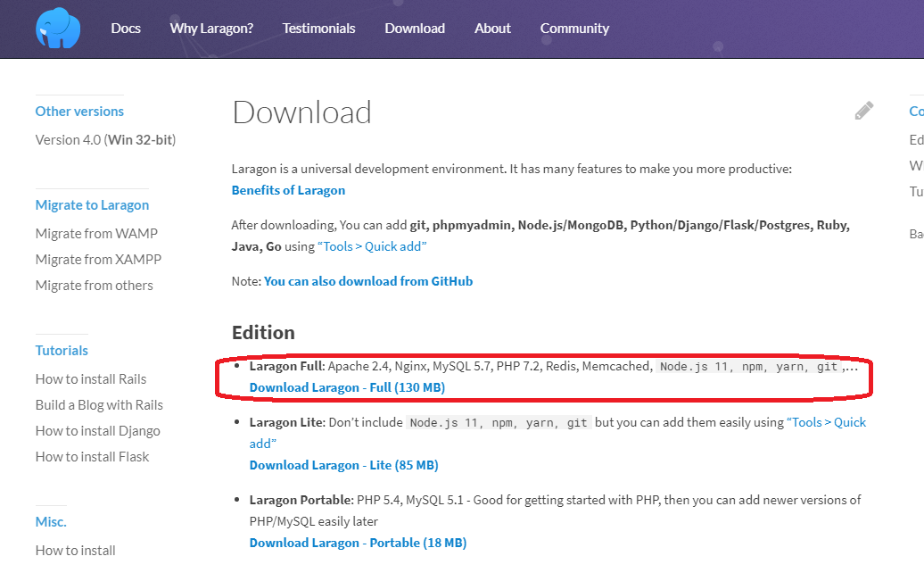This screenshot has width=924, height=573.
Task: Click Download Laragon - Portable (18 MB)
Action: pyautogui.click(x=358, y=543)
